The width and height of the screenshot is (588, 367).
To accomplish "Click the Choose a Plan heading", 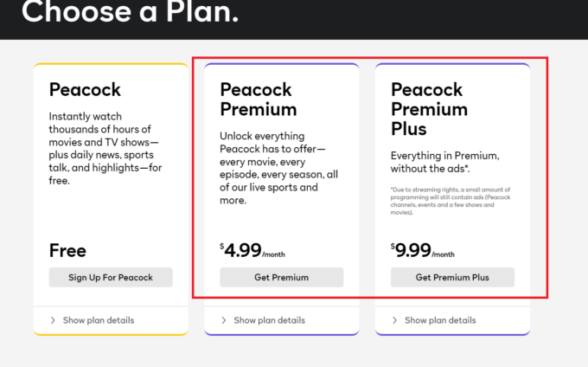I will point(130,13).
